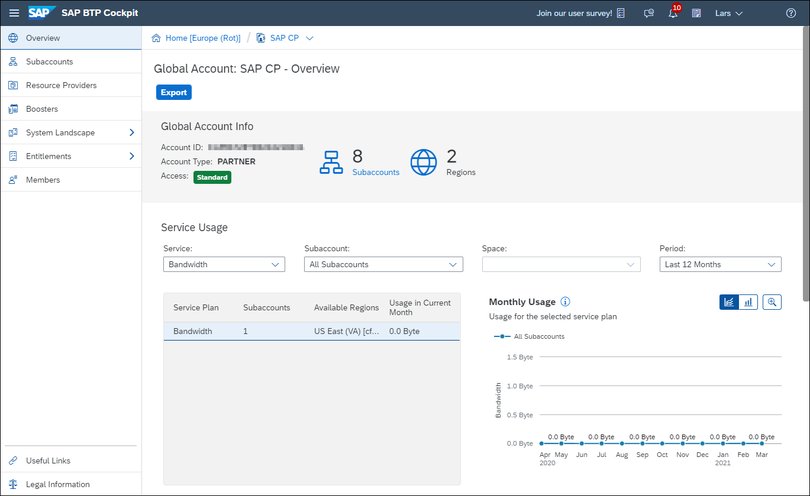The height and width of the screenshot is (496, 810).
Task: Select Members in the sidebar
Action: (71, 180)
